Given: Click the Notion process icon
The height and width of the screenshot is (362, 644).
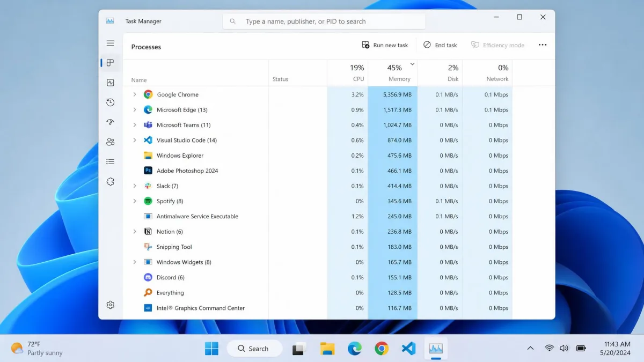Looking at the screenshot, I should [148, 232].
